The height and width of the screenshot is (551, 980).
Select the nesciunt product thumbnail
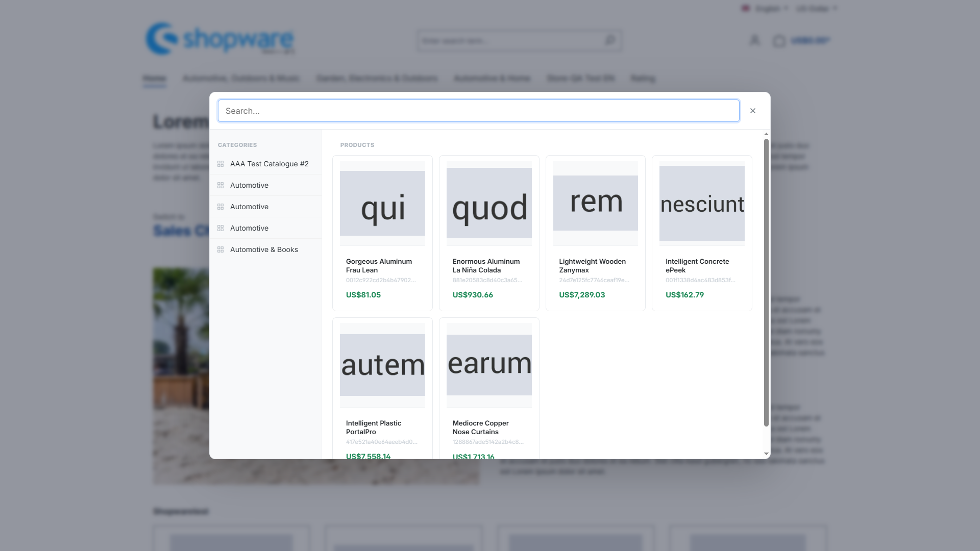(702, 203)
